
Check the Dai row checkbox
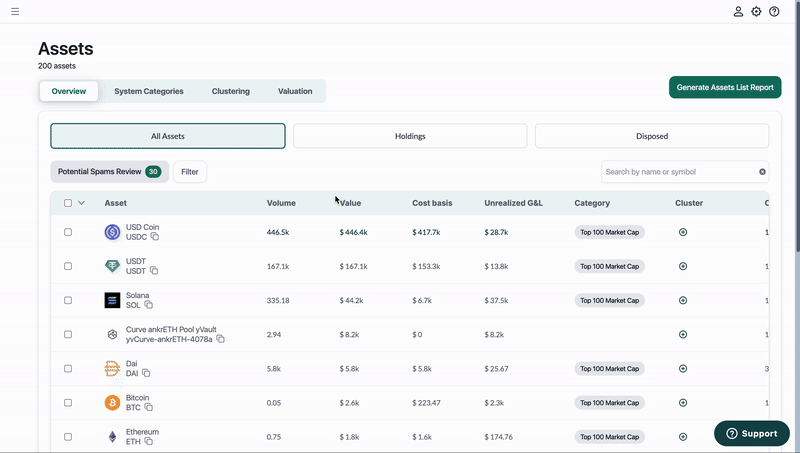coord(68,369)
